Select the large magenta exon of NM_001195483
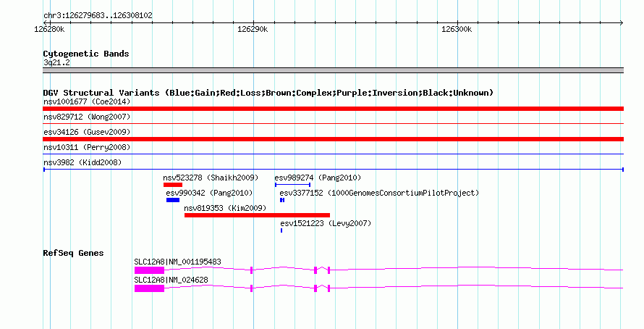644x329 pixels. coord(149,270)
